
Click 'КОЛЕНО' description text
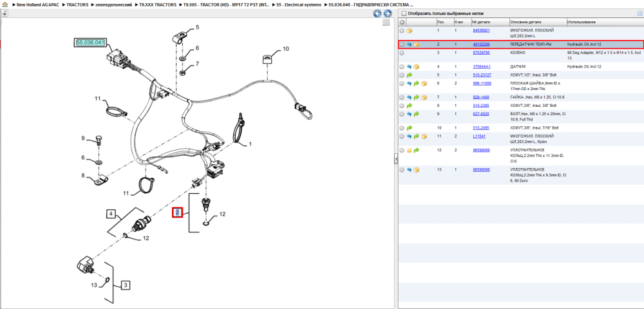coord(518,53)
